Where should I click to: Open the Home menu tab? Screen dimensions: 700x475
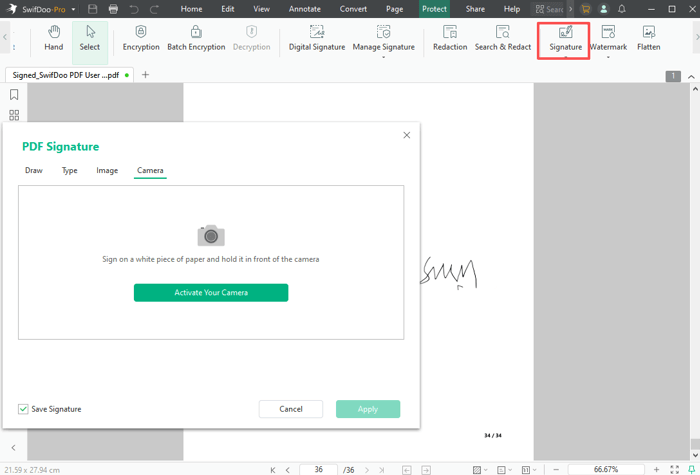coord(191,9)
